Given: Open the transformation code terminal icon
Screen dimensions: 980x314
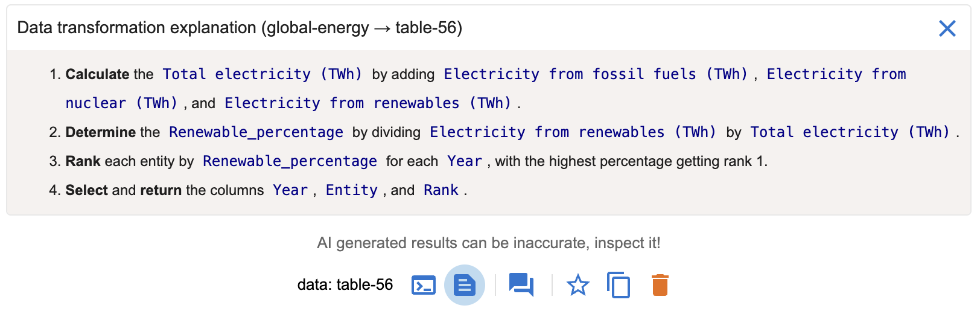Looking at the screenshot, I should pyautogui.click(x=424, y=285).
